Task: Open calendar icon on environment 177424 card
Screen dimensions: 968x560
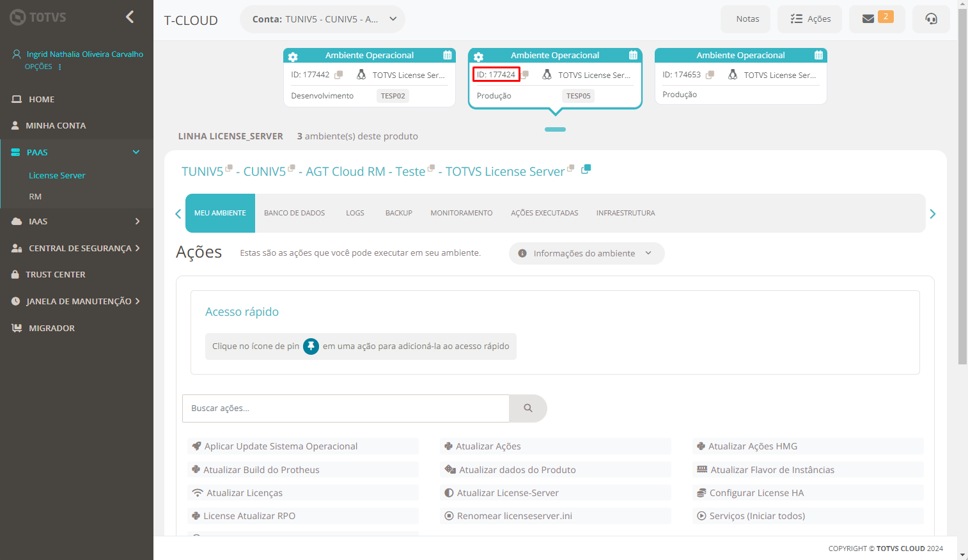Action: (633, 56)
